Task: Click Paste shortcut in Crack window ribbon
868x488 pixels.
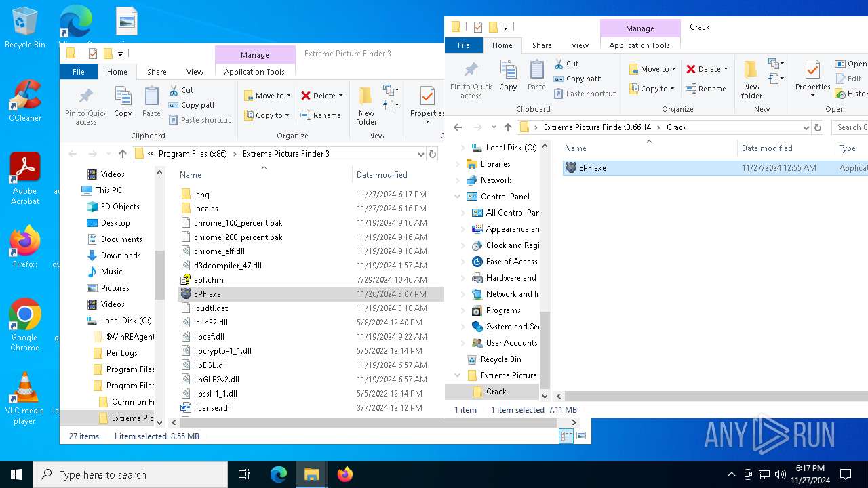Action: [x=585, y=94]
